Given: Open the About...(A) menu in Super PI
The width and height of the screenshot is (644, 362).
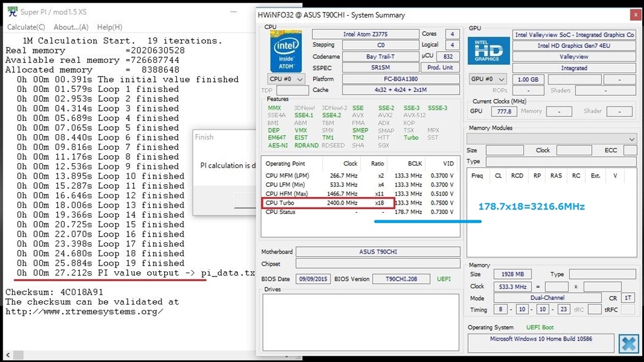Looking at the screenshot, I should (71, 27).
